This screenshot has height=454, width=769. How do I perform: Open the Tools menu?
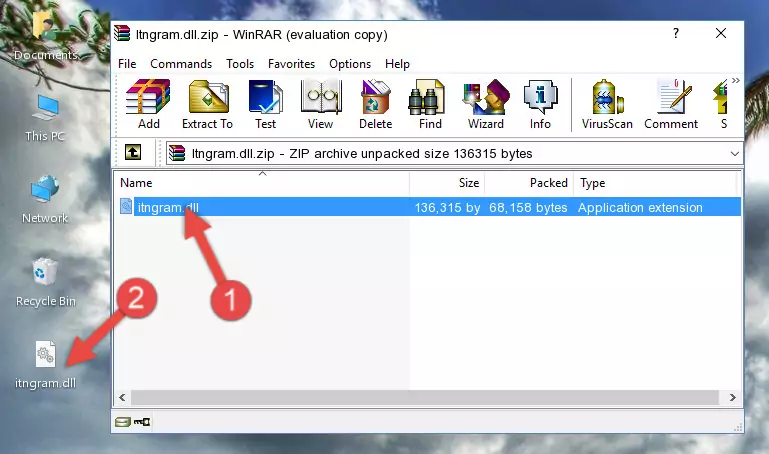240,64
